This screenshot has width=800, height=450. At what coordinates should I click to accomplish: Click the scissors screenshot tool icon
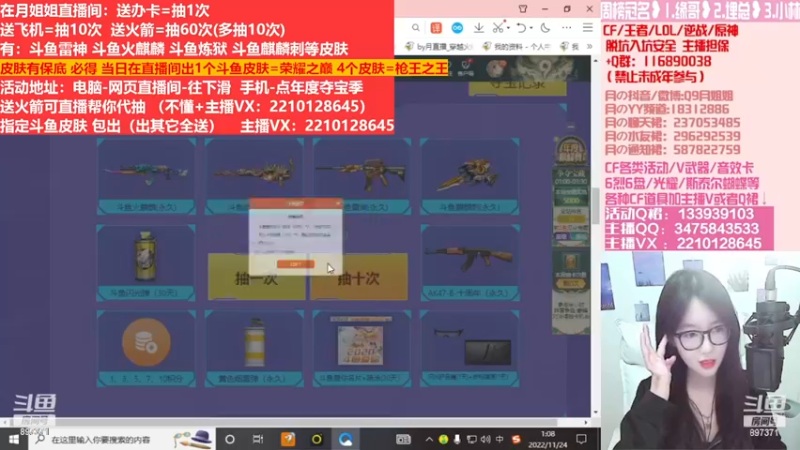point(498,28)
